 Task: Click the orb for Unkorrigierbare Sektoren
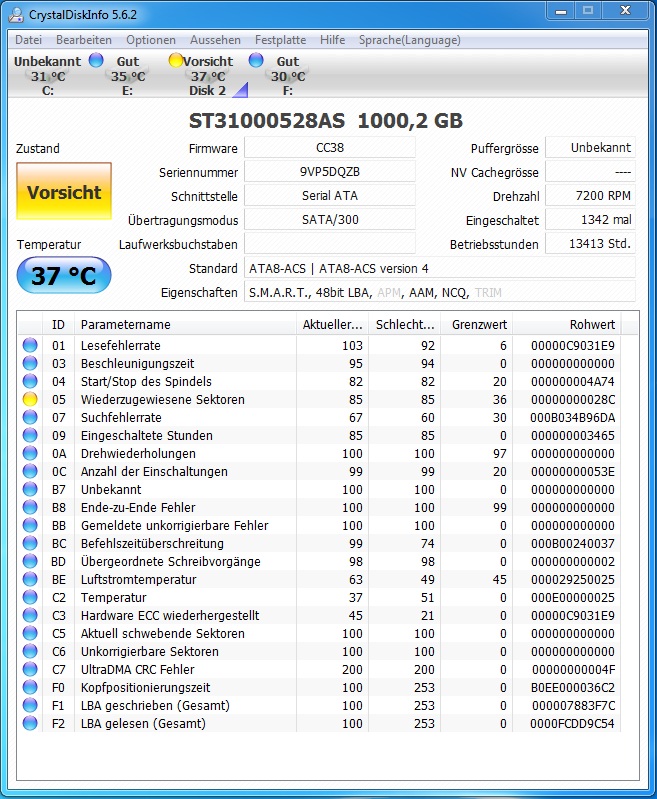tap(30, 651)
